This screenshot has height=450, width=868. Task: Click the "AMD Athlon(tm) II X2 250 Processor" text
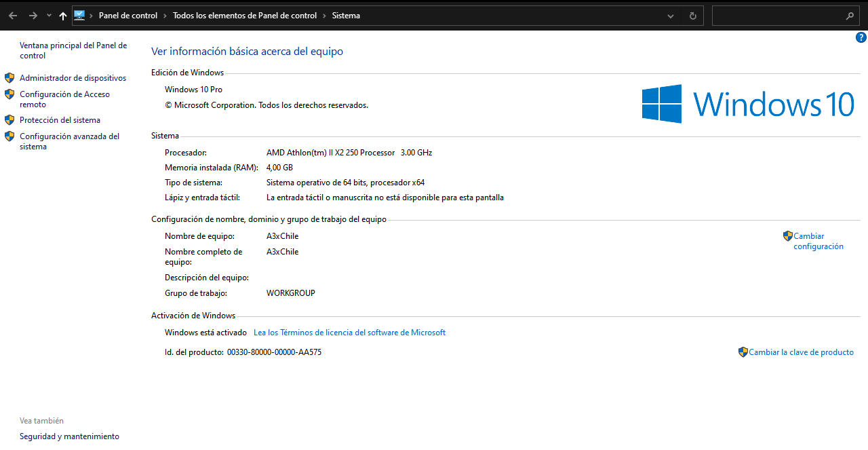click(330, 153)
